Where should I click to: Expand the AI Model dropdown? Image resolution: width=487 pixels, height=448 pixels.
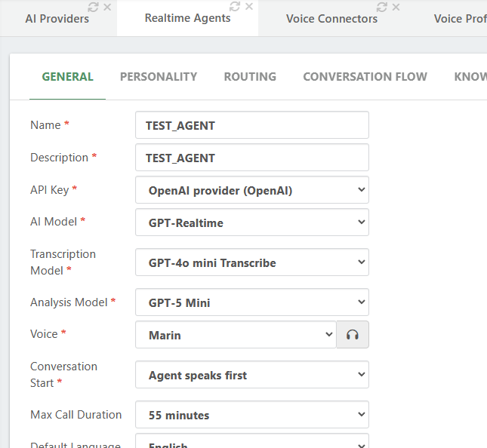[x=251, y=222]
